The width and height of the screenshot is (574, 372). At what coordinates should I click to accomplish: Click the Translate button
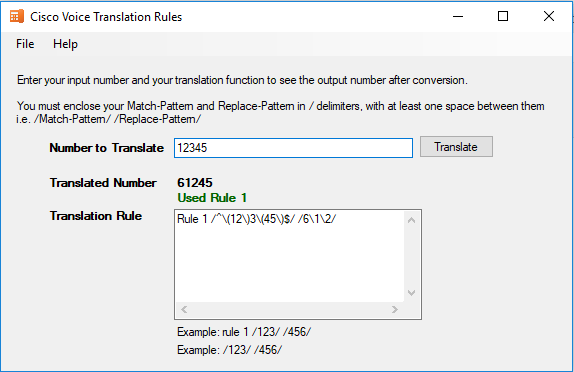(x=456, y=147)
